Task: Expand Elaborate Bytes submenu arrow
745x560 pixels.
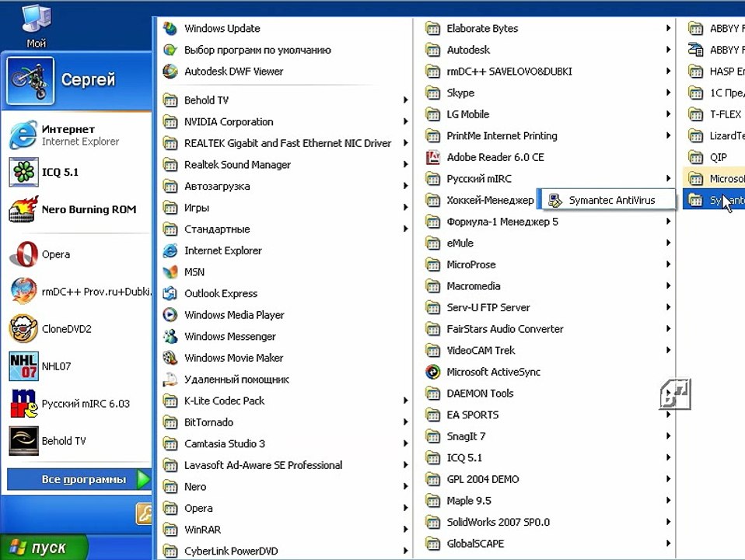Action: 668,29
